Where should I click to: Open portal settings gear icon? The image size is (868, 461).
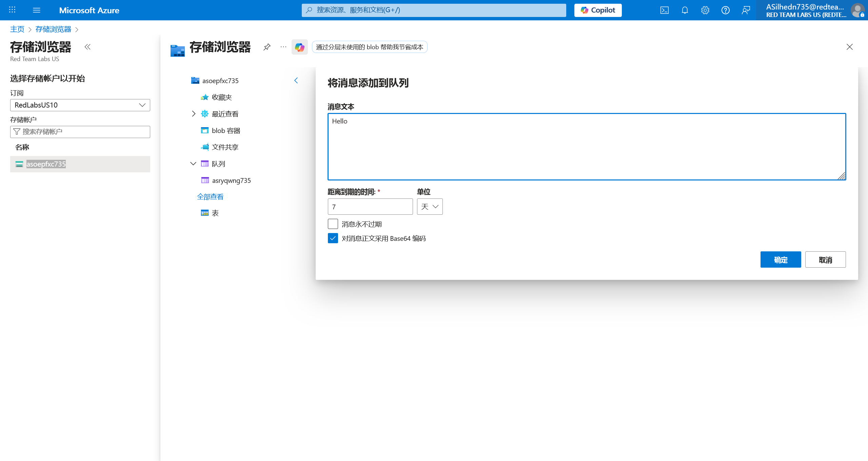click(x=705, y=10)
